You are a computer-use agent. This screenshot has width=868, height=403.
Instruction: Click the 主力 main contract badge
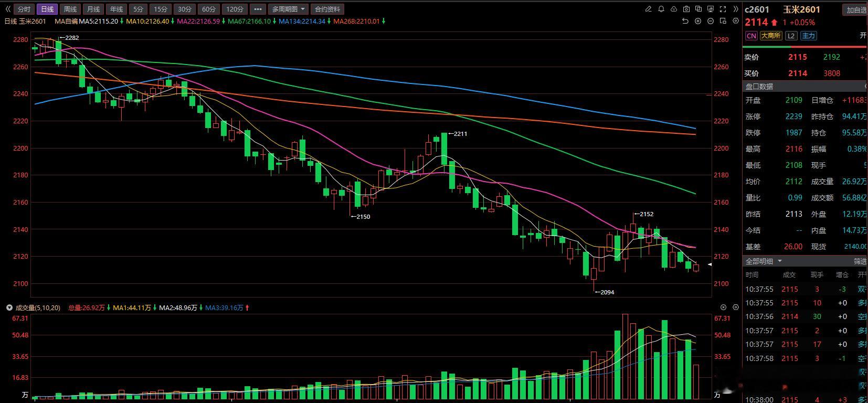tap(808, 36)
